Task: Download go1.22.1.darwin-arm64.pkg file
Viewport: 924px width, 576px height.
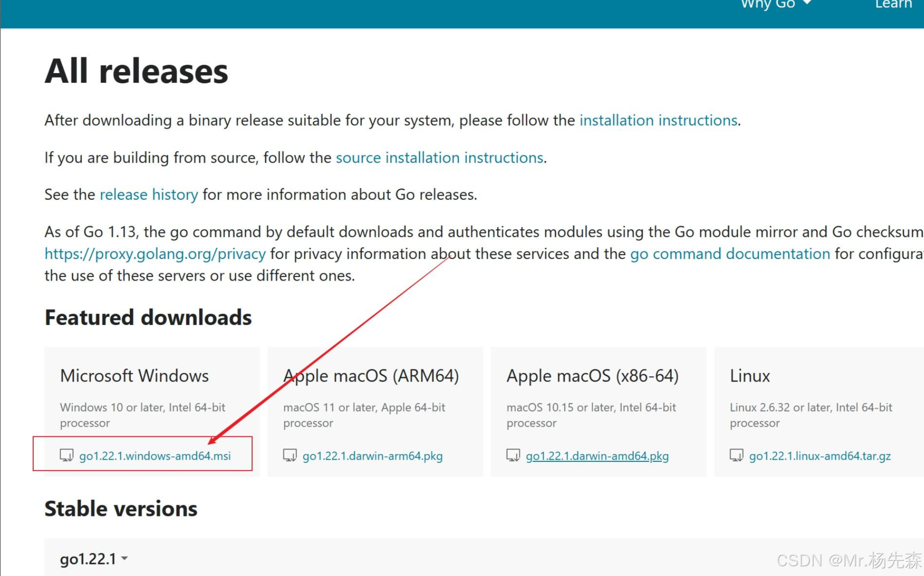Action: [x=373, y=456]
